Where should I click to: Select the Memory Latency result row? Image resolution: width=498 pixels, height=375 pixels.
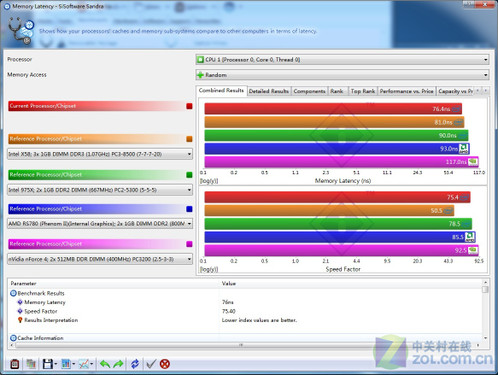pos(246,302)
